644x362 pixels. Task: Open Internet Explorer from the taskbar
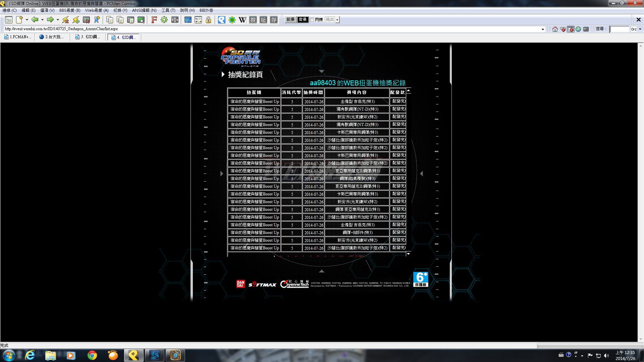click(x=30, y=355)
